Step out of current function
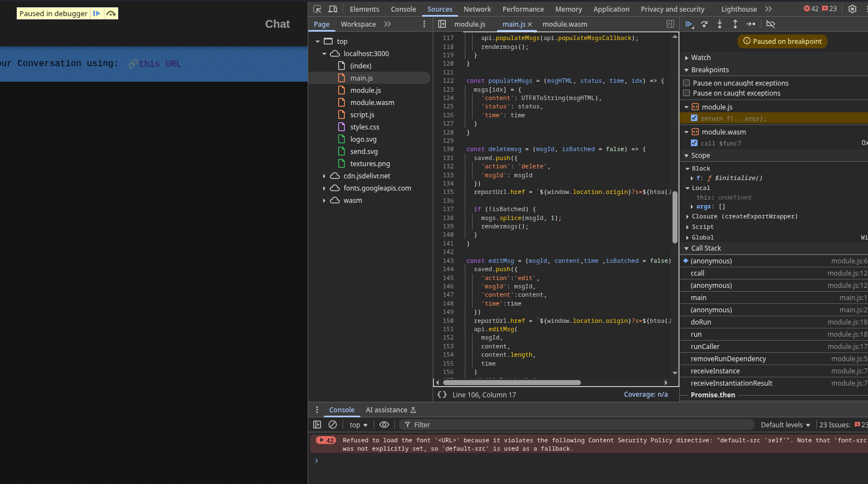868x484 pixels. tap(735, 24)
